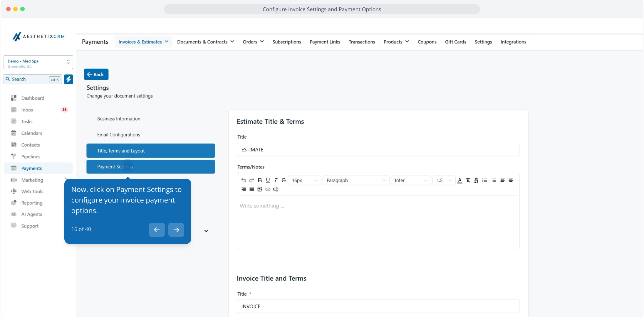
Task: Go to the Transactions tab
Action: pos(362,42)
